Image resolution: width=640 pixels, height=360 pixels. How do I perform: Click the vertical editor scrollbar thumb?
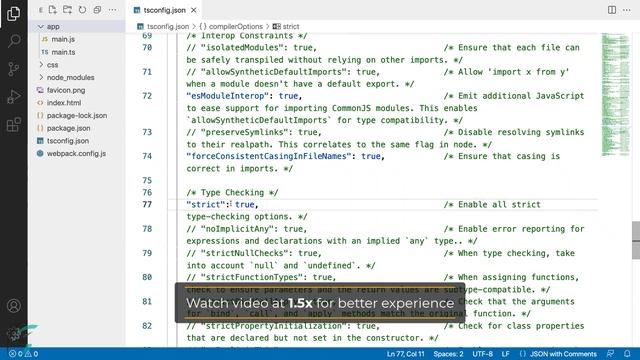(636, 240)
